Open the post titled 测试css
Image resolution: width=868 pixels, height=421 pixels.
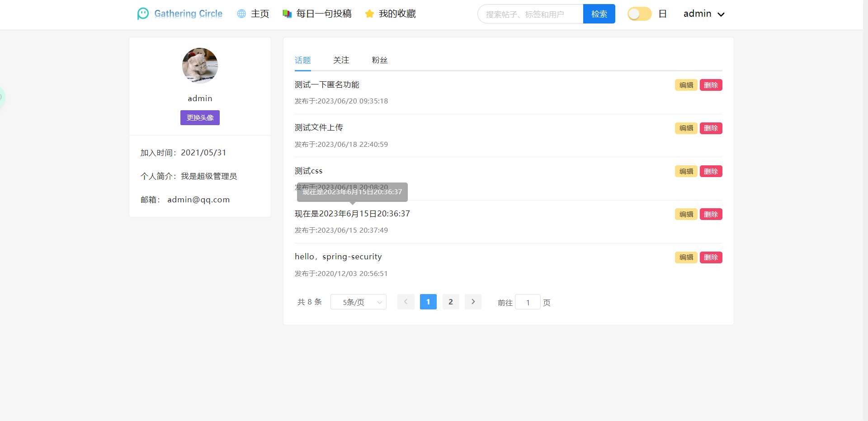point(308,171)
